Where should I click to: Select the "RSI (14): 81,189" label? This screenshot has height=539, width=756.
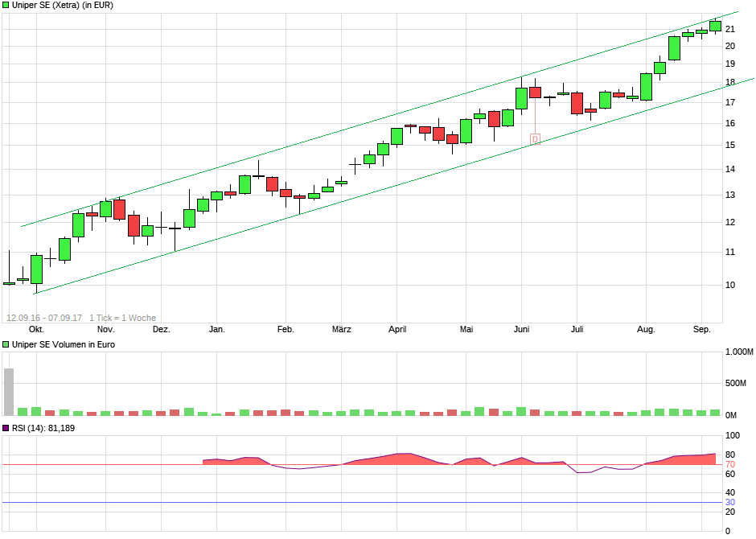[43, 428]
